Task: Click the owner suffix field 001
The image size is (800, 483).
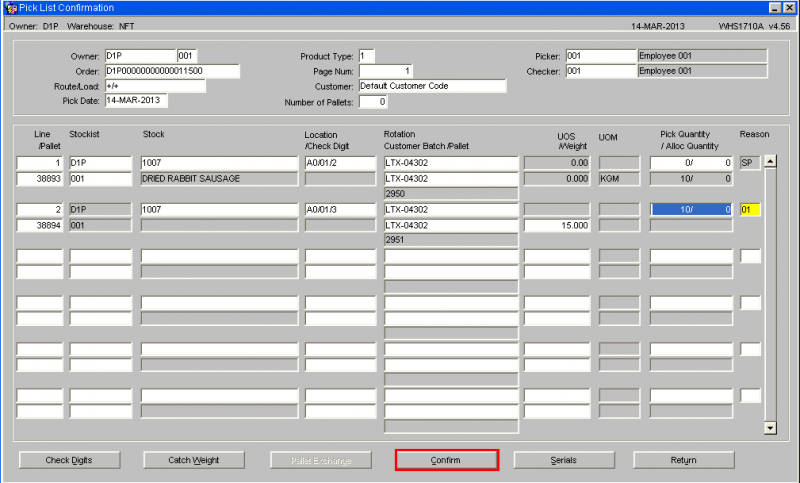Action: pyautogui.click(x=187, y=56)
